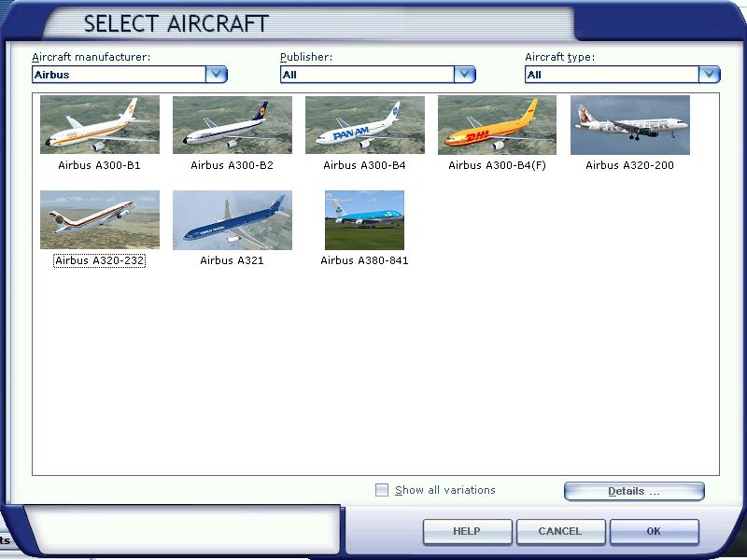747x560 pixels.
Task: Expand the Publisher dropdown arrow
Action: 465,75
